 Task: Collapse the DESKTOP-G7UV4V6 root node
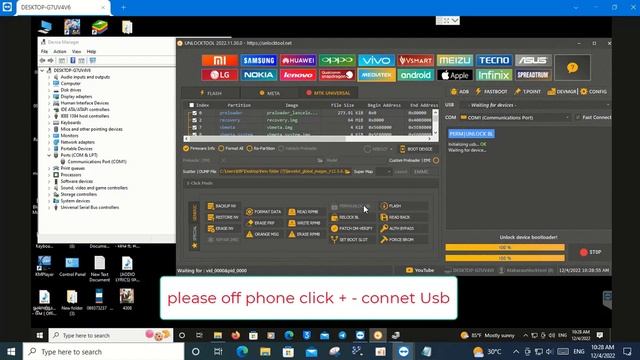(x=42, y=70)
